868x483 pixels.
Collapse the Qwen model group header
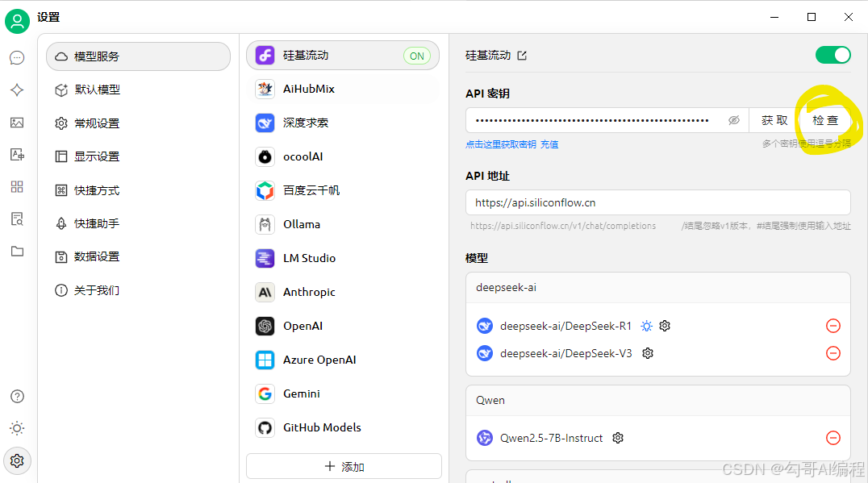(658, 401)
